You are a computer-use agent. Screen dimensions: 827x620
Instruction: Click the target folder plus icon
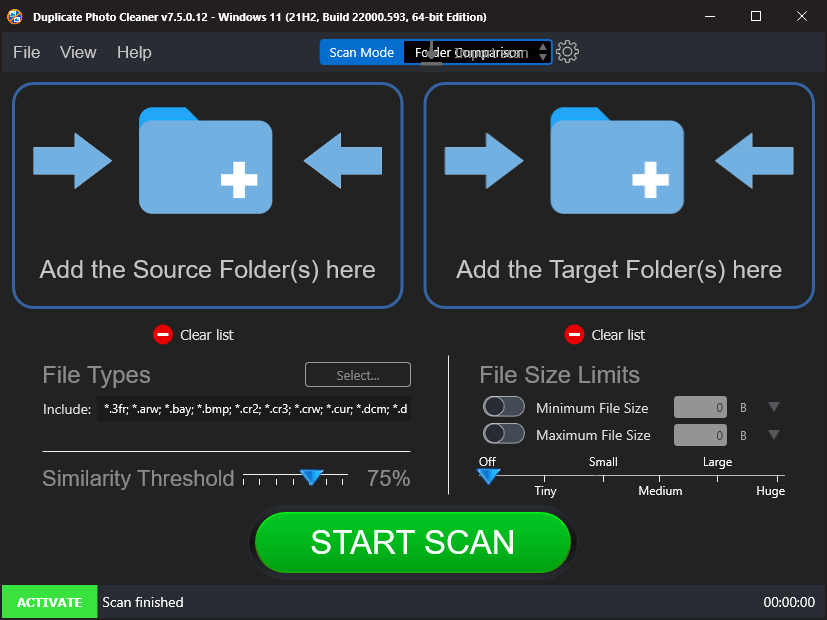[650, 180]
